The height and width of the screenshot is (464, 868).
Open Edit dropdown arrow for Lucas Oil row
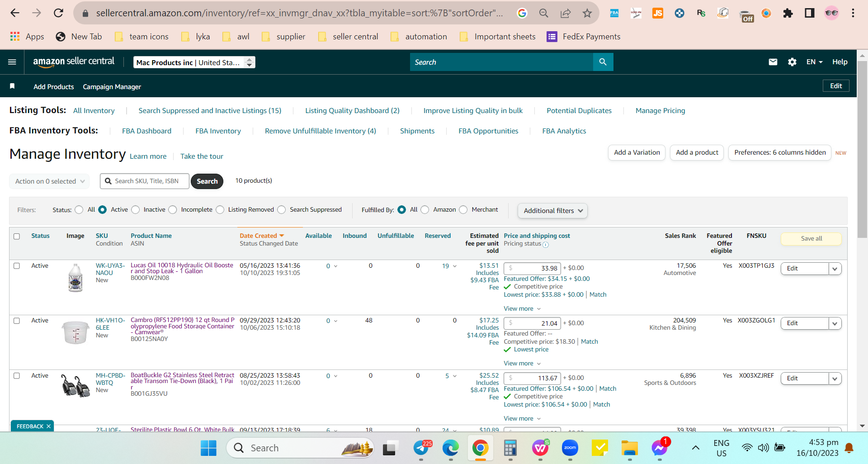[x=835, y=269]
